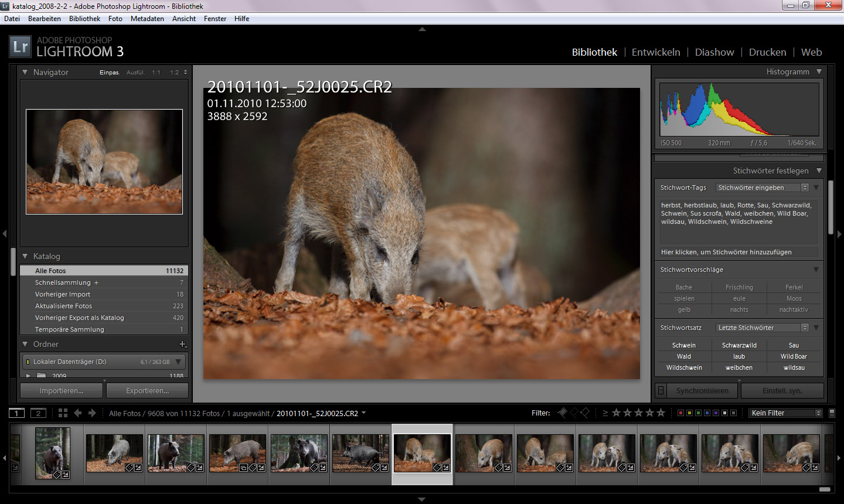The image size is (844, 504).
Task: Toggle sync switch beside Synchronisieren
Action: click(x=661, y=390)
